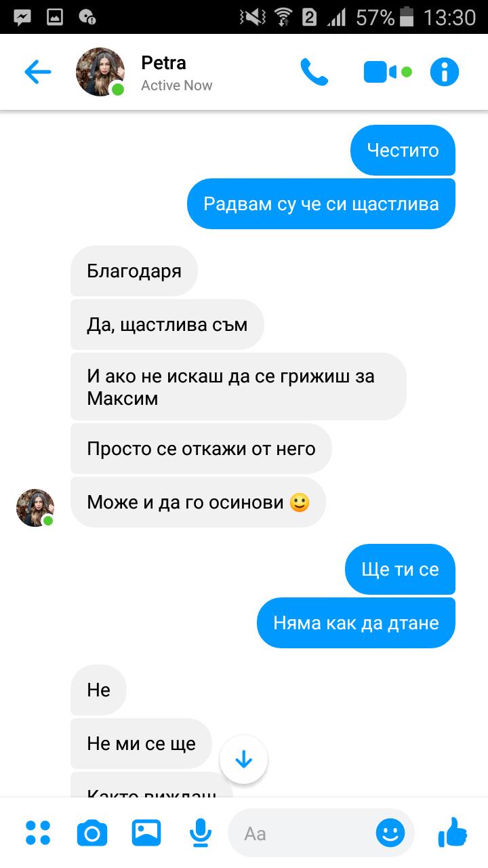Select the "Няма как да дтане" message

point(356,623)
